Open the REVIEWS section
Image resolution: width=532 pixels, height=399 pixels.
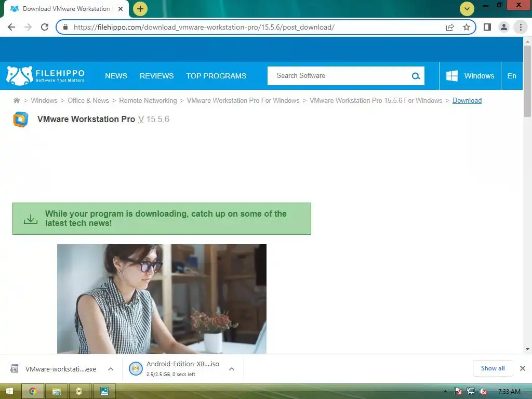tap(157, 76)
